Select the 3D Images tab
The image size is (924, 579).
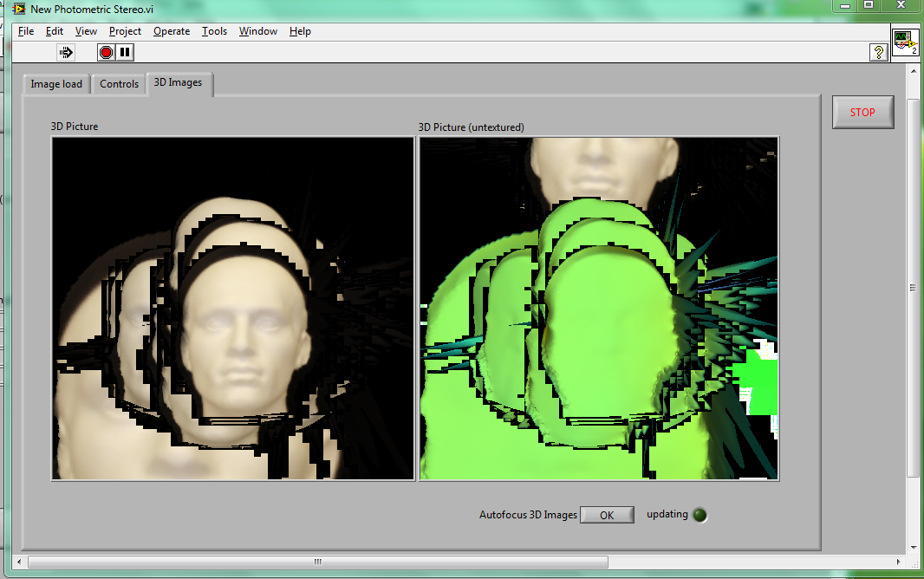coord(178,83)
